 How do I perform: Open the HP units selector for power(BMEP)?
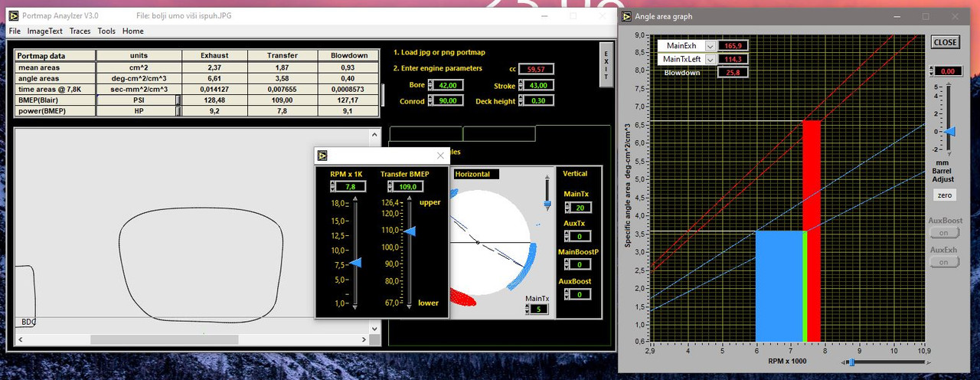(178, 111)
